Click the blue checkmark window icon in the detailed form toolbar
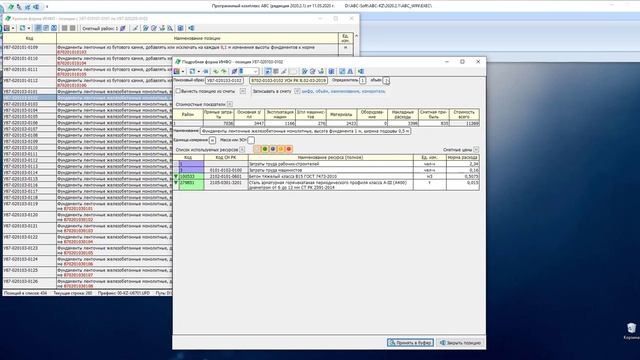 [x=342, y=71]
